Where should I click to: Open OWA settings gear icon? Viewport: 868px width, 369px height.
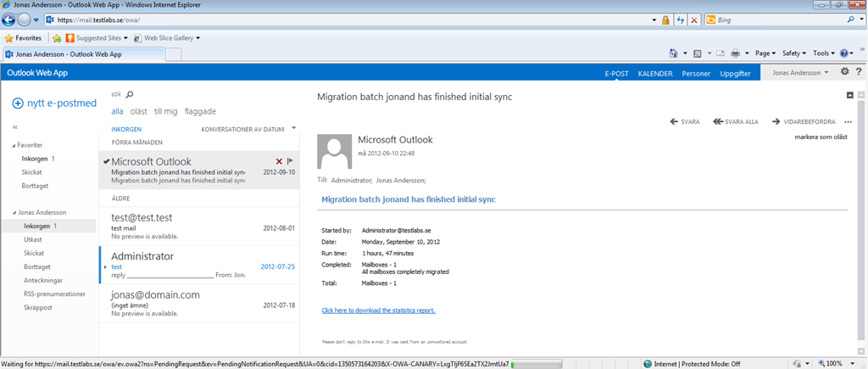(x=845, y=72)
